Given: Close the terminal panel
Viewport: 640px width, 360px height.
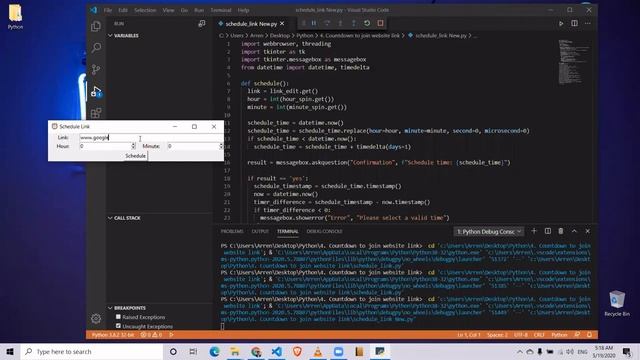Looking at the screenshot, I should (x=588, y=231).
